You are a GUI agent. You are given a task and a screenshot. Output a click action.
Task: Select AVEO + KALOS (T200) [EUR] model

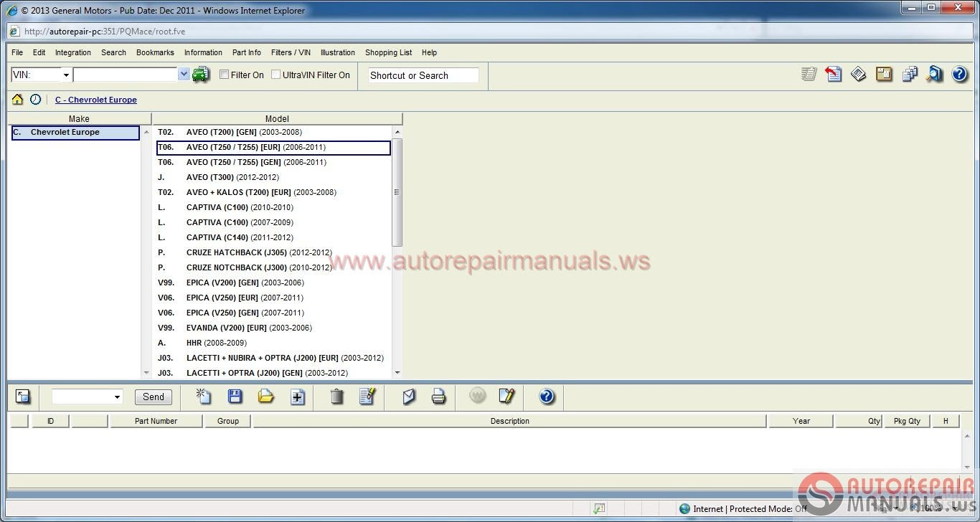point(273,192)
